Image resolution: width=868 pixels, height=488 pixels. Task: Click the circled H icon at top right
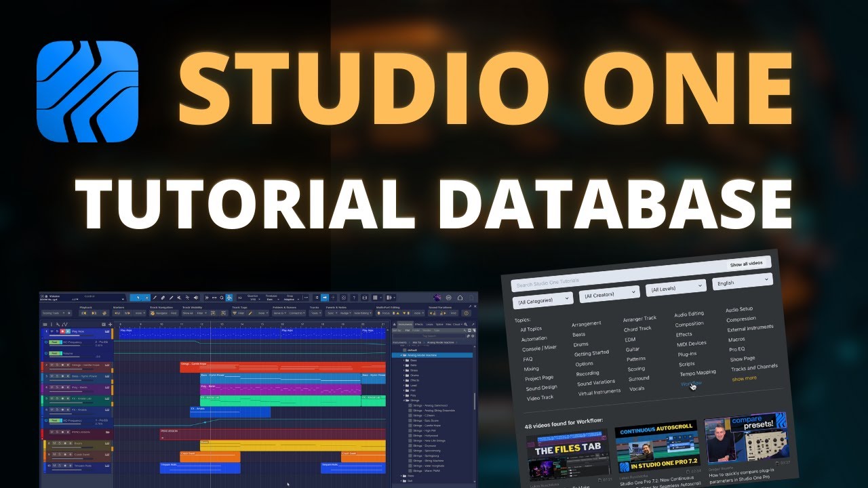coord(448,298)
